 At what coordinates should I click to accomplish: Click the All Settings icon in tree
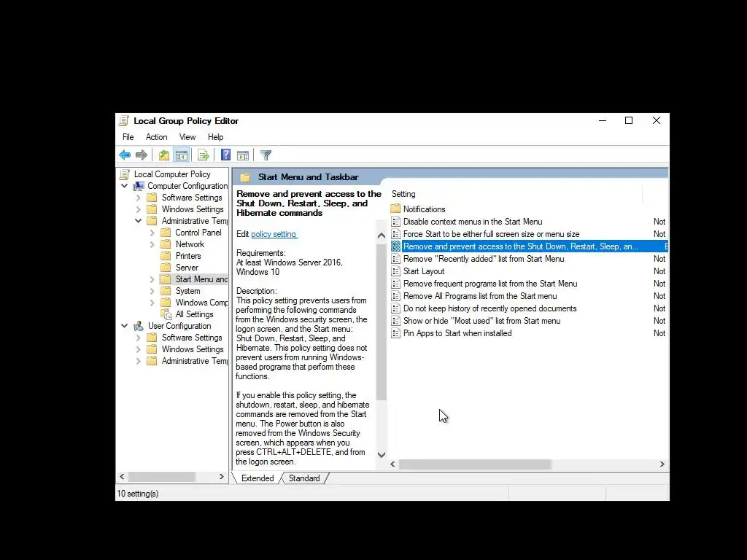[166, 314]
